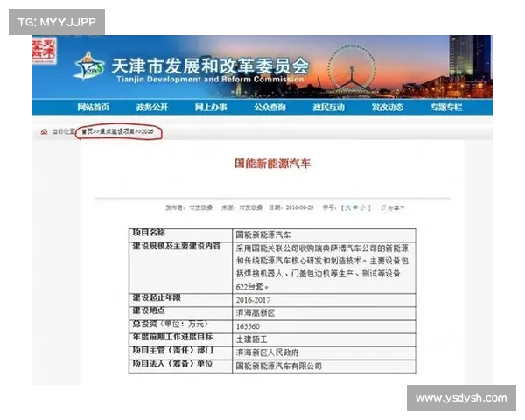Click the table cell 土建施工

[x=251, y=339]
